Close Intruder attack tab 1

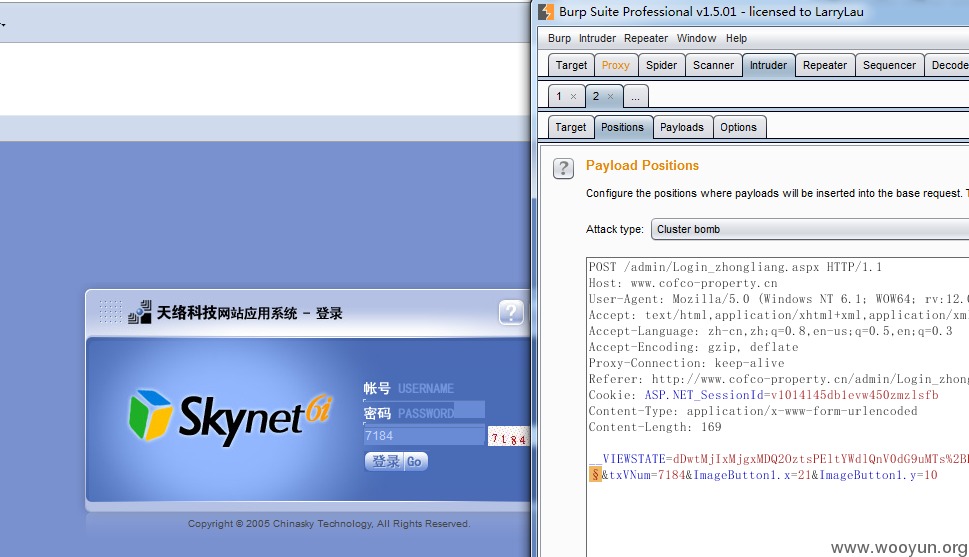[573, 96]
